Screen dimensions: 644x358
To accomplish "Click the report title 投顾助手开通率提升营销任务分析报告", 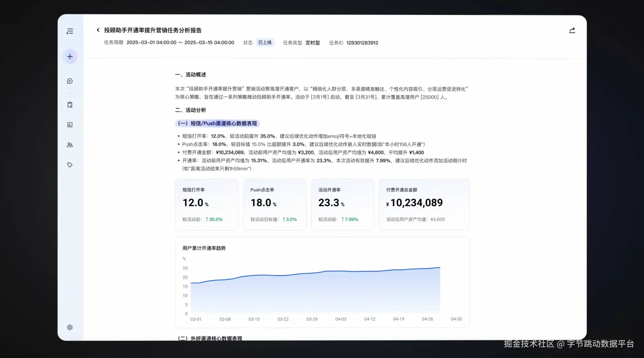I will (x=153, y=30).
